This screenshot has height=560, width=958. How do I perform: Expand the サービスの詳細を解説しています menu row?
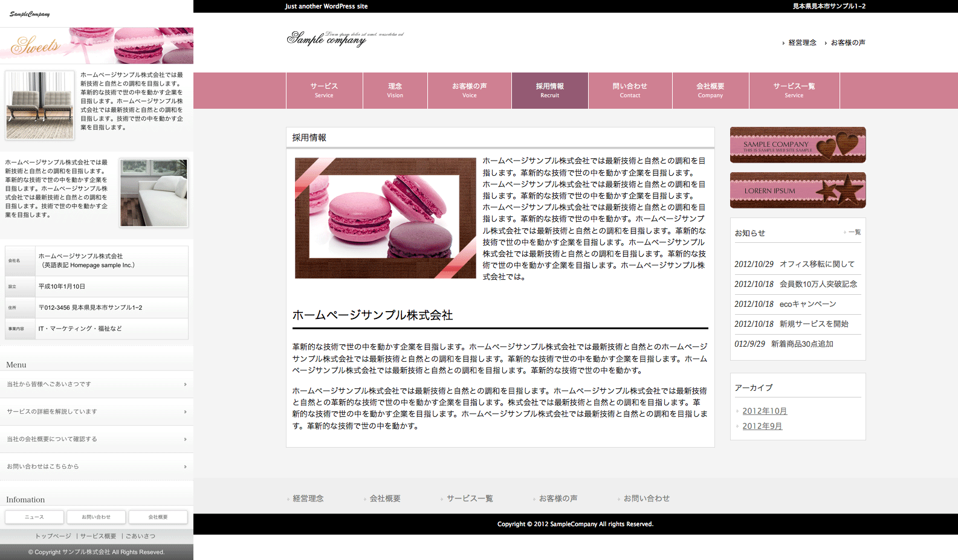pyautogui.click(x=97, y=412)
